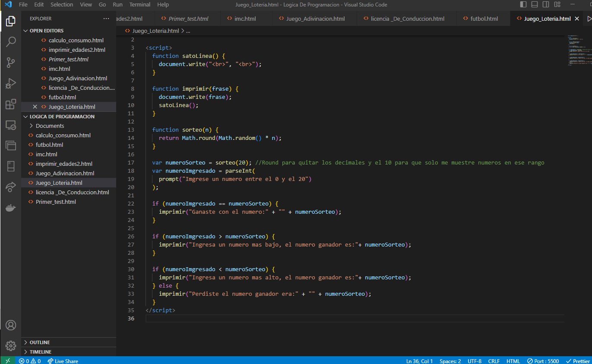Open Explorer more actions ellipsis

click(106, 19)
